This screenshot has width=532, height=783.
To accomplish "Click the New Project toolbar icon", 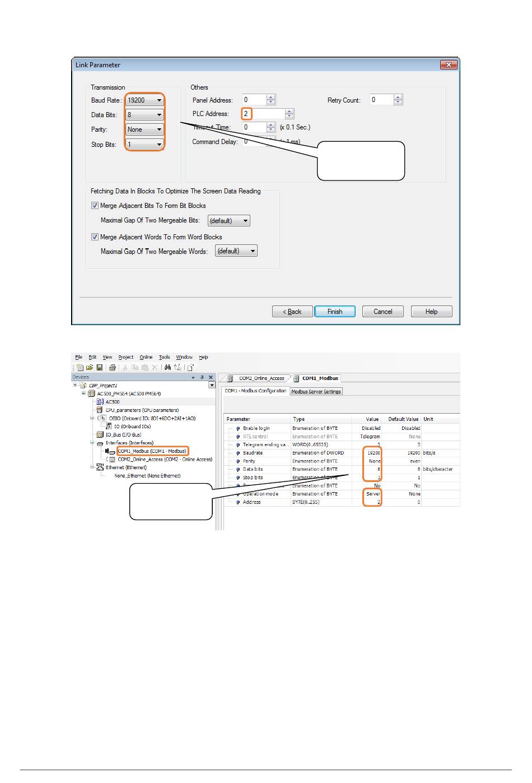I will click(x=81, y=368).
